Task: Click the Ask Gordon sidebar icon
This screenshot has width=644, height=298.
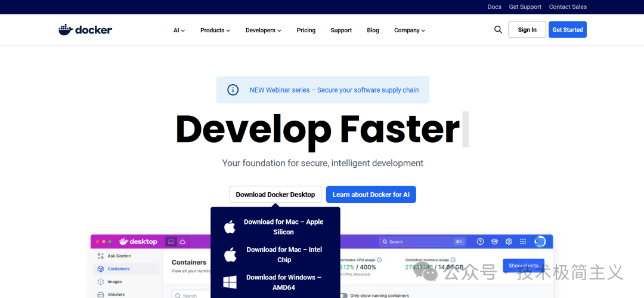Action: (101, 256)
